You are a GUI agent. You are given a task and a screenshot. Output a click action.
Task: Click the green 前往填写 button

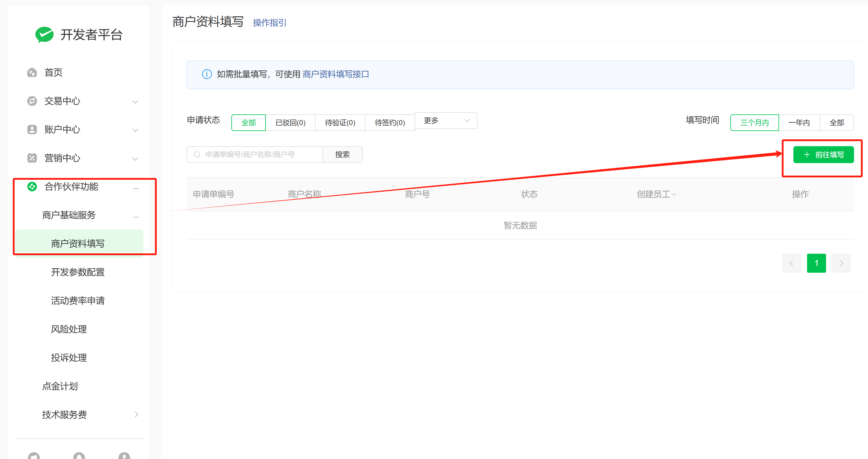click(x=823, y=154)
